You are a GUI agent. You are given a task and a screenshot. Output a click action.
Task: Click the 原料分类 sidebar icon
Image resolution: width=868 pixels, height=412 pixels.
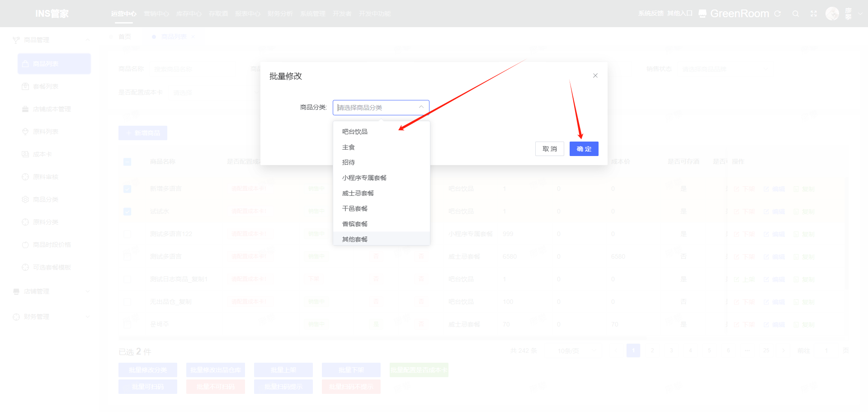(25, 222)
